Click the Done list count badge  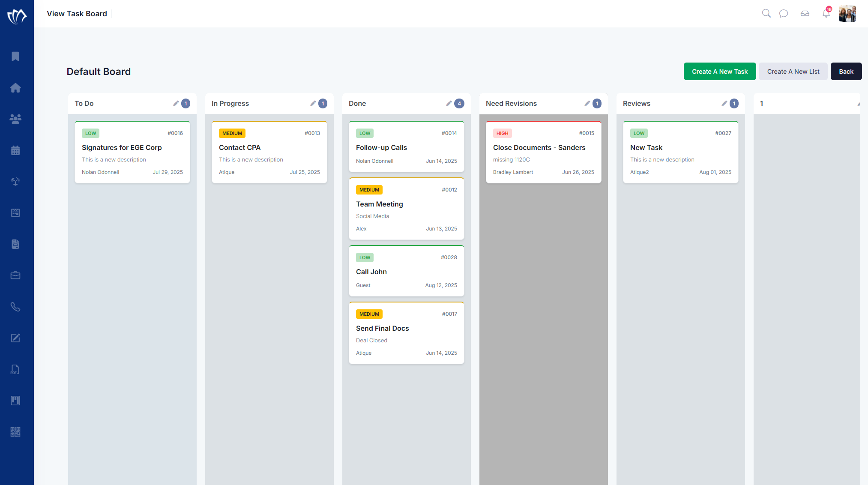click(x=459, y=103)
